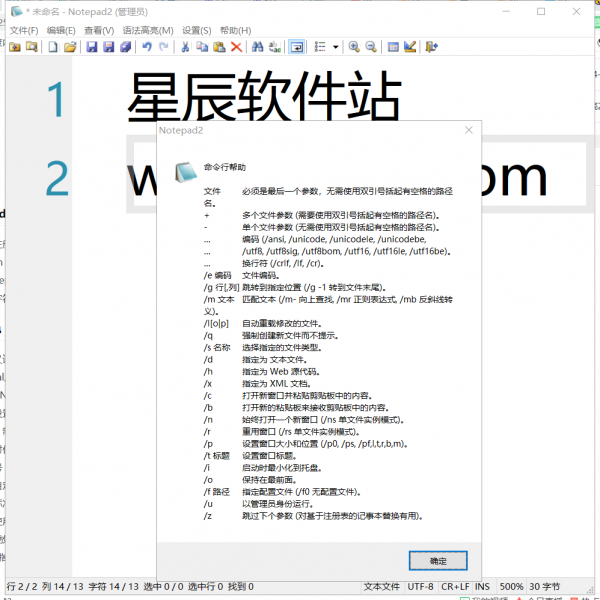
Task: Open the 查看(V) menu
Action: 99,31
